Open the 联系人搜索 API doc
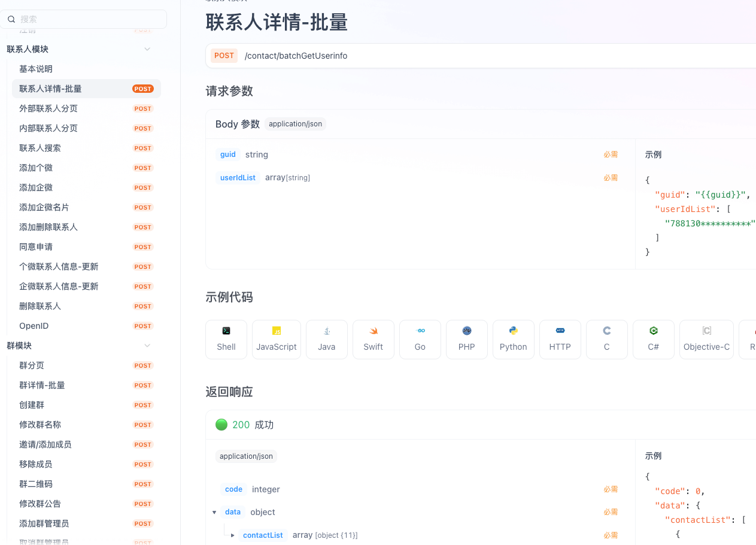The height and width of the screenshot is (545, 756). (41, 148)
